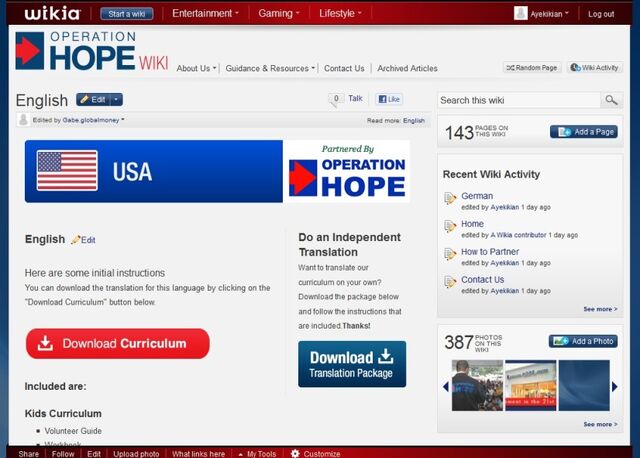Click What links here in toolbar
The height and width of the screenshot is (458, 640).
198,454
